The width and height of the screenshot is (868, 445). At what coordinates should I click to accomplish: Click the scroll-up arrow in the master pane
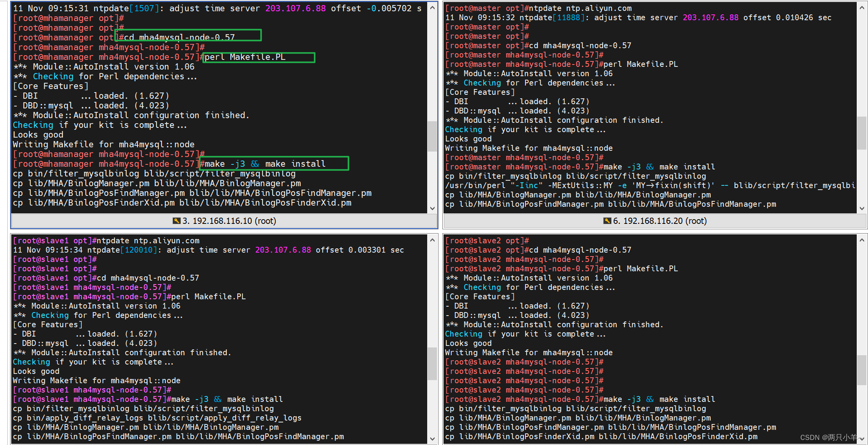[862, 7]
